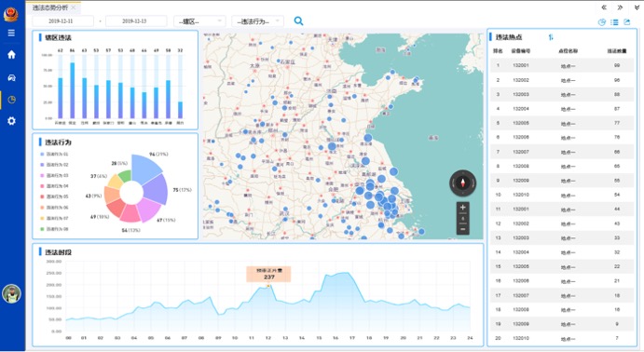Click the map compass control
The height and width of the screenshot is (352, 644).
click(463, 183)
